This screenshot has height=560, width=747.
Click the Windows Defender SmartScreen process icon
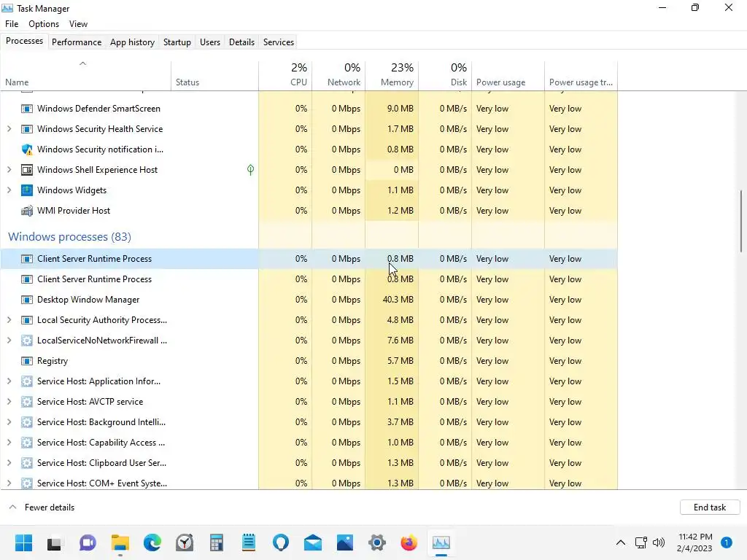click(27, 109)
